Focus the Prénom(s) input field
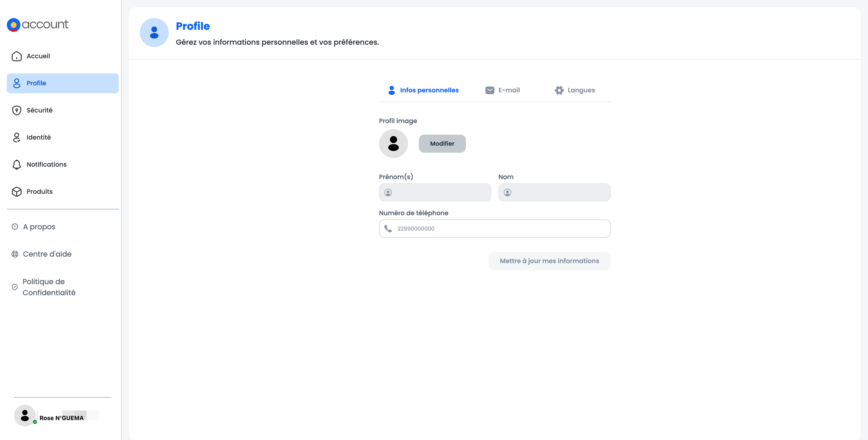The height and width of the screenshot is (440, 868). click(440, 193)
